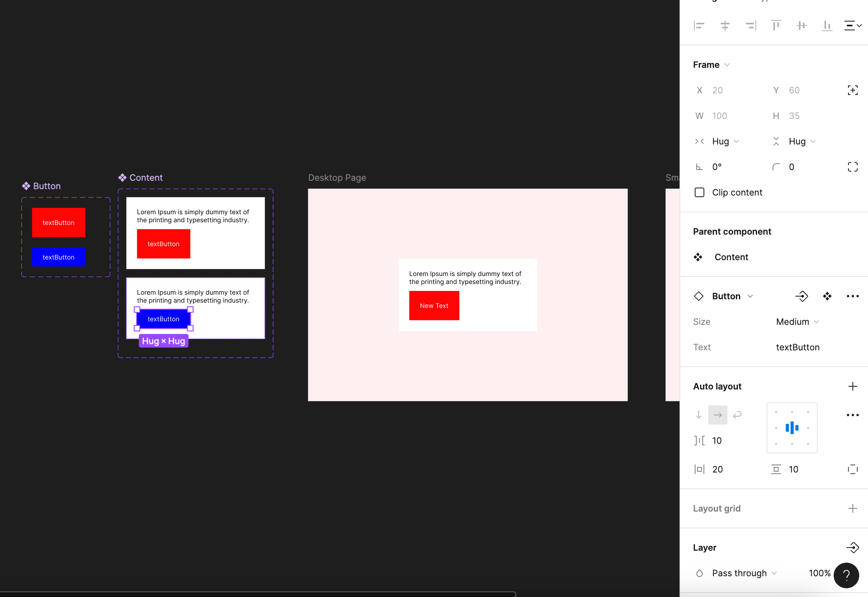Toggle the Clip content checkbox
Image resolution: width=868 pixels, height=597 pixels.
[699, 192]
